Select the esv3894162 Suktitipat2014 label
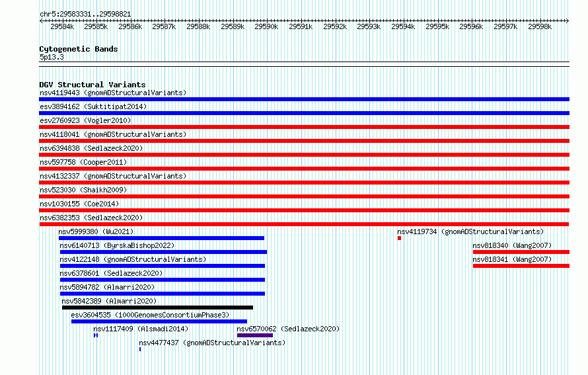Viewport: 588px width, 375px height. [x=93, y=106]
